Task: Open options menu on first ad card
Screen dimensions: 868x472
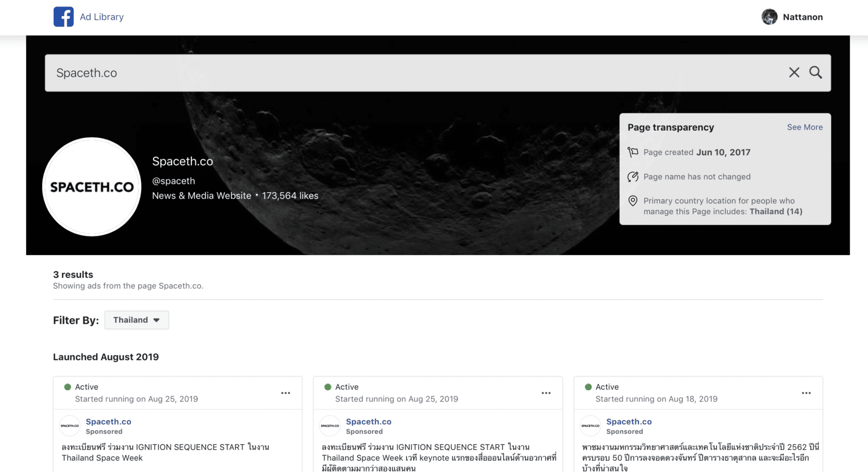Action: (x=285, y=393)
